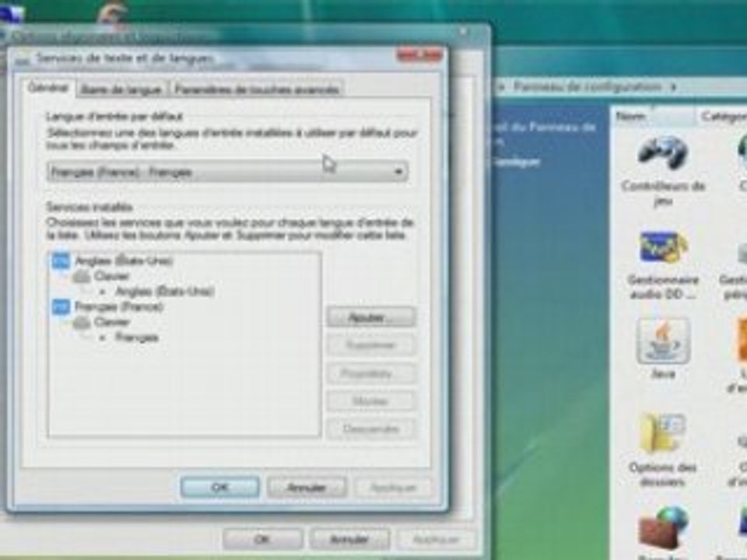
Task: Click Annuler in the regional options window behind
Action: click(349, 540)
